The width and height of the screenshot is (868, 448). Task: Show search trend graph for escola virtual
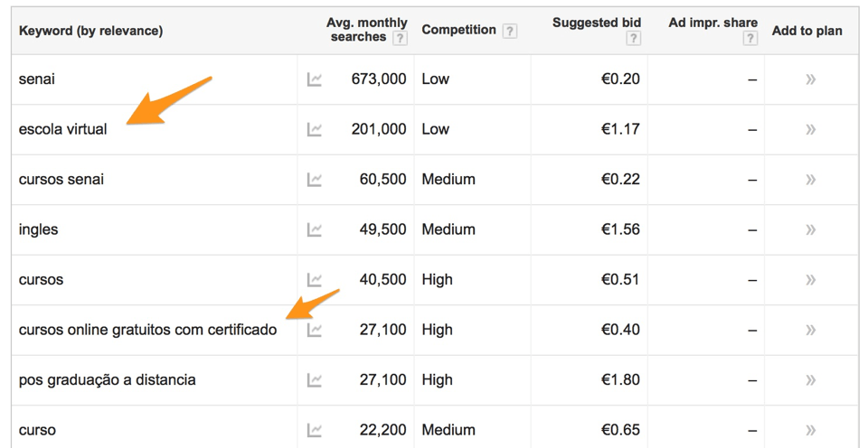point(314,129)
